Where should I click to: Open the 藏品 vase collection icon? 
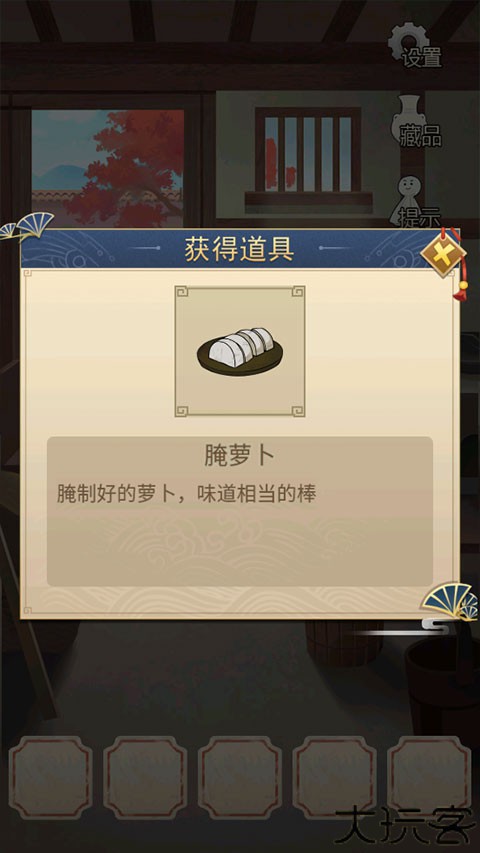coord(416,121)
